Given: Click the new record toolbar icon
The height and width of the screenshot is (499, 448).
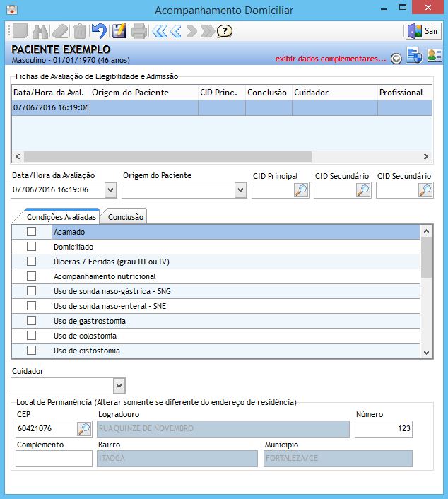Looking at the screenshot, I should pyautogui.click(x=20, y=31).
